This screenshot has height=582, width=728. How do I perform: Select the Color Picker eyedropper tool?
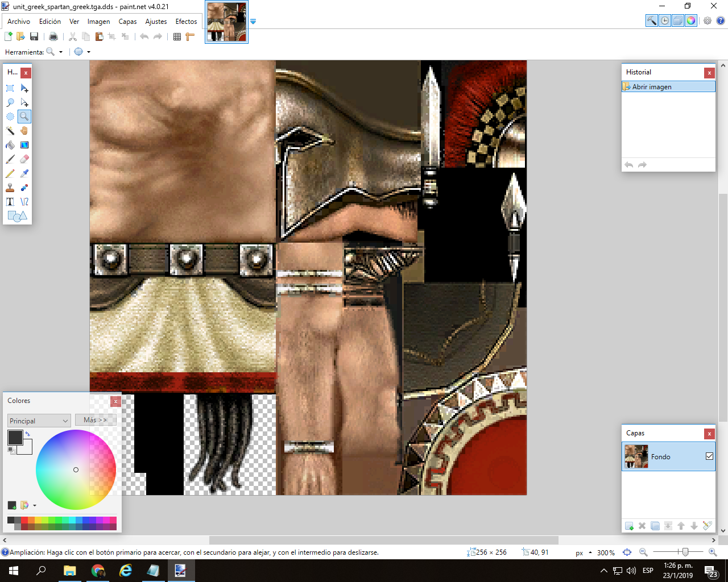pyautogui.click(x=24, y=173)
